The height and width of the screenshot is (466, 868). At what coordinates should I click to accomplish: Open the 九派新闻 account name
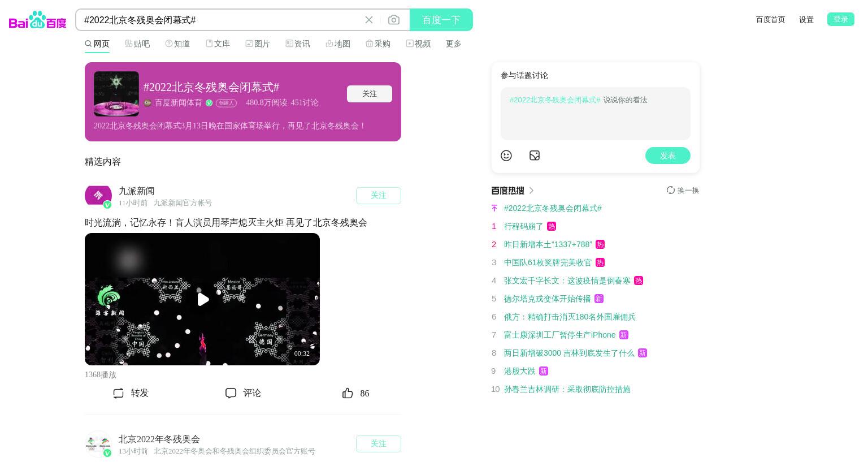(x=137, y=191)
